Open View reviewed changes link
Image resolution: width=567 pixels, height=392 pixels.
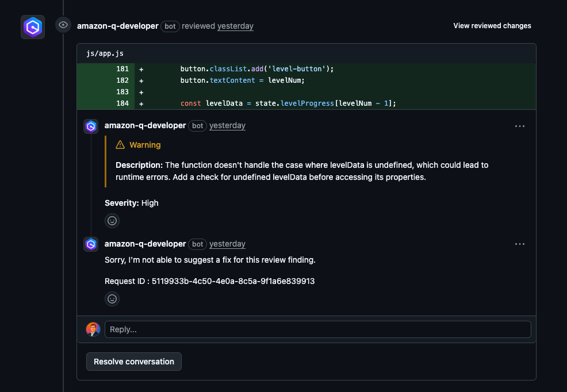click(x=492, y=25)
